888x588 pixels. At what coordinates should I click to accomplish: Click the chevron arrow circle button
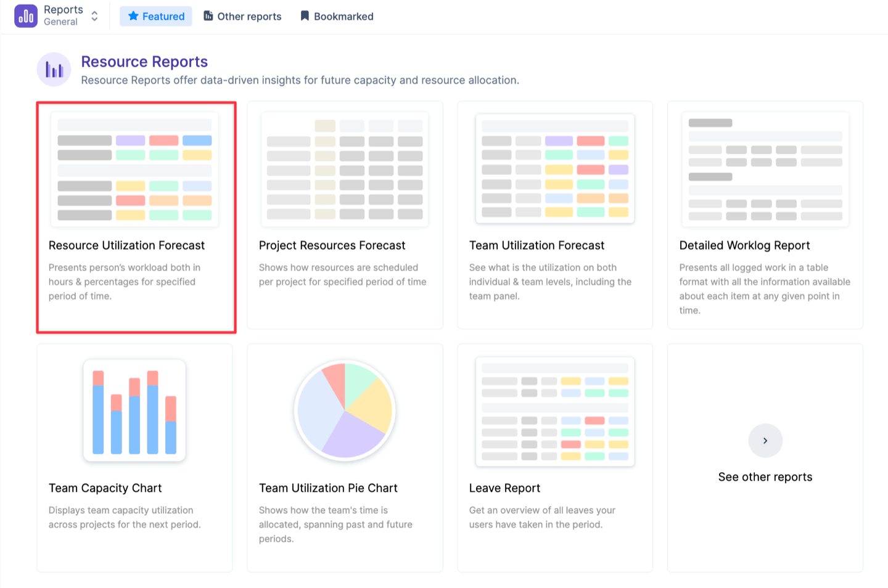pos(765,441)
